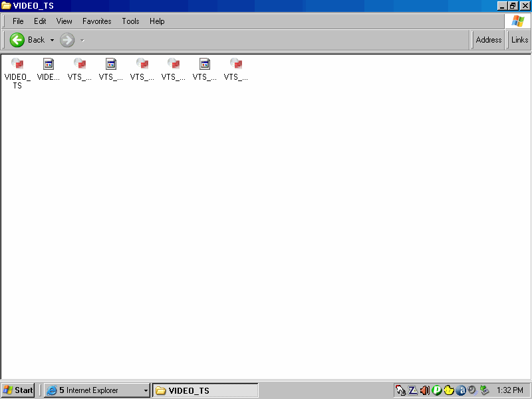Click the Address toolbar label

tap(489, 40)
